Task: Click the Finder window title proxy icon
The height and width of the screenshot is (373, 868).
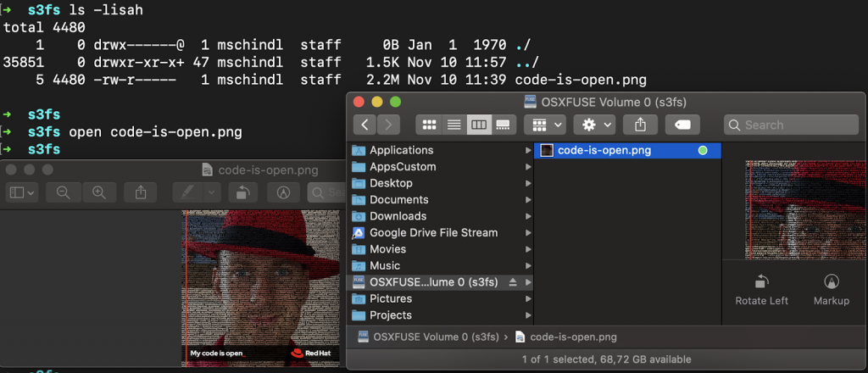Action: click(531, 102)
